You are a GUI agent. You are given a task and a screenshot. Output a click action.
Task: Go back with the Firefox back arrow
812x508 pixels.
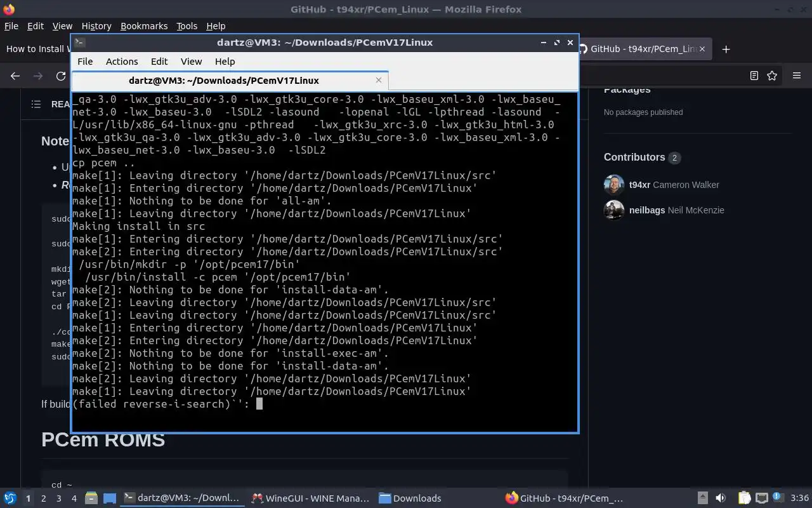point(15,76)
